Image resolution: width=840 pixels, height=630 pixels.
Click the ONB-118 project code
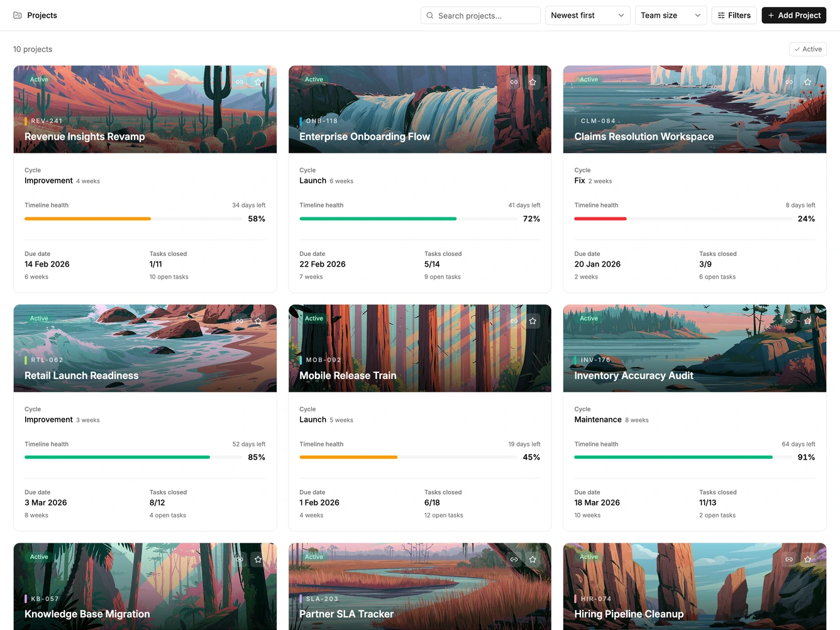point(322,121)
